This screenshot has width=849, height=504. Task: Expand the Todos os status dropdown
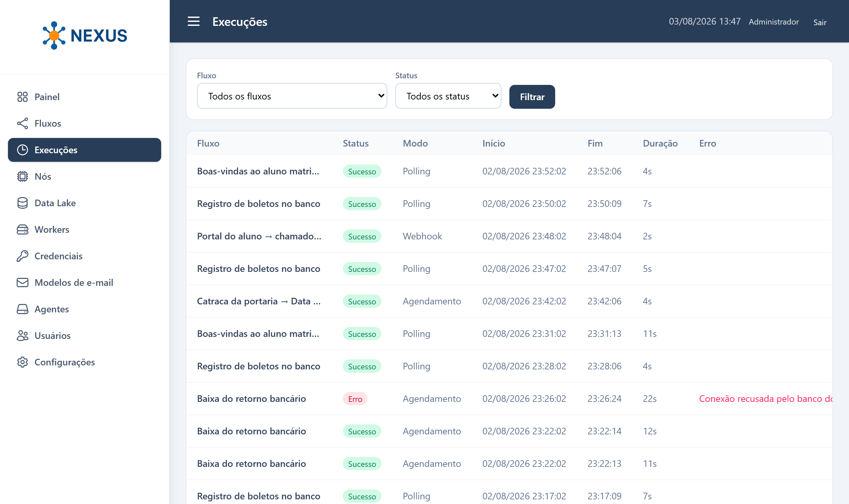[448, 96]
